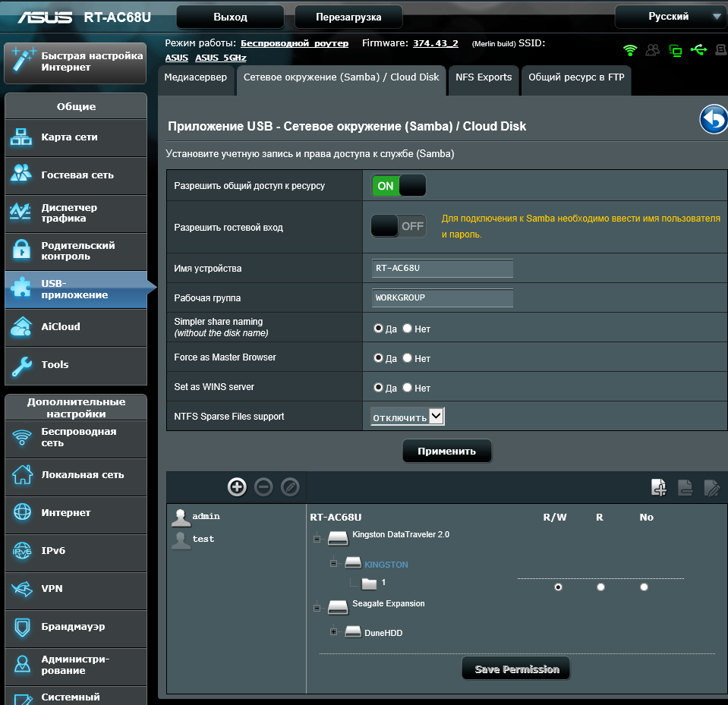The image size is (728, 705).
Task: Open Карта сети in sidebar
Action: point(76,137)
